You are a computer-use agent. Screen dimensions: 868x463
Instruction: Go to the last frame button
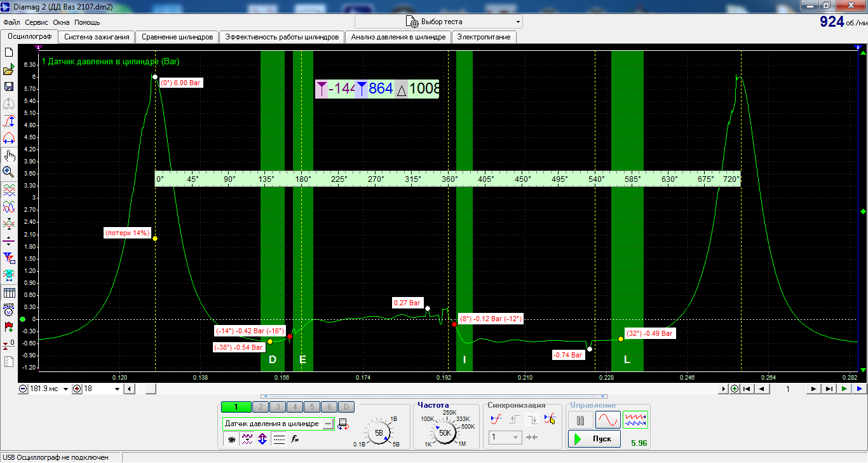coord(829,389)
